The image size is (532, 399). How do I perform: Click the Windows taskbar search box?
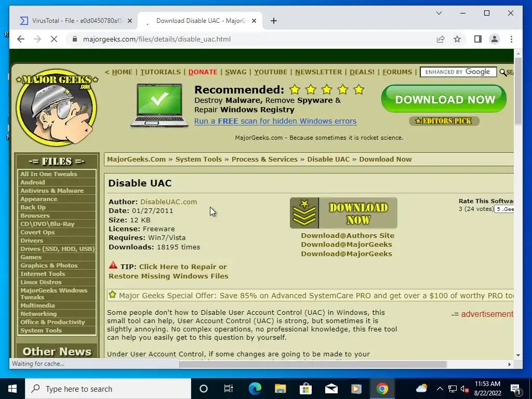[x=108, y=389]
